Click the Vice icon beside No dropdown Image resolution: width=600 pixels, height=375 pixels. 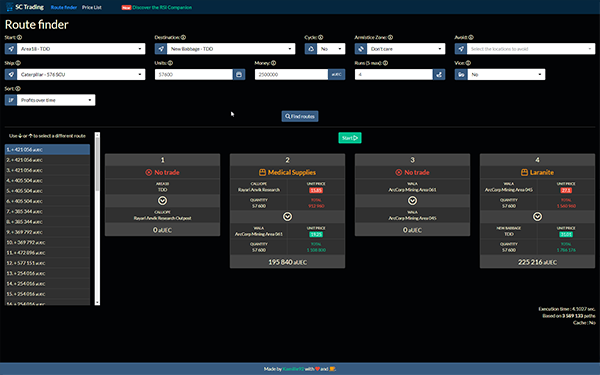tap(461, 74)
